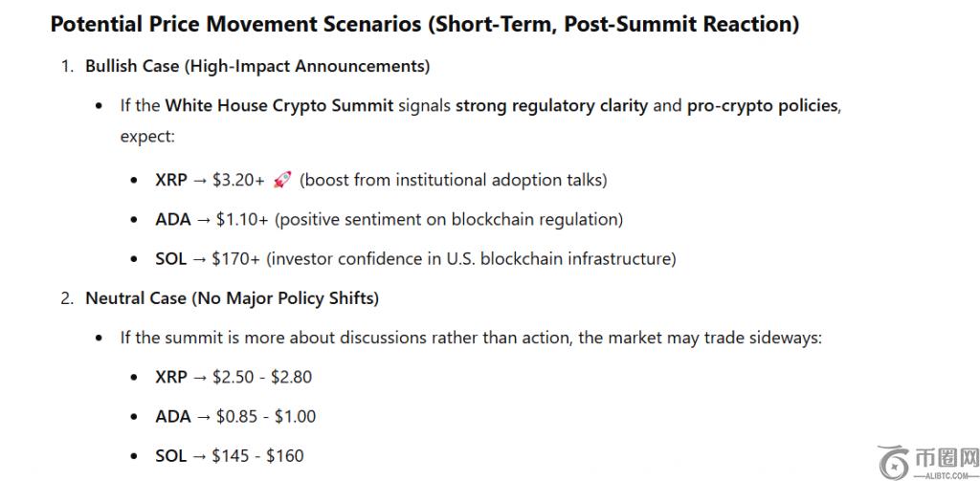Click the bold "pro-crypto policies" phrase
The image size is (980, 481).
(762, 105)
